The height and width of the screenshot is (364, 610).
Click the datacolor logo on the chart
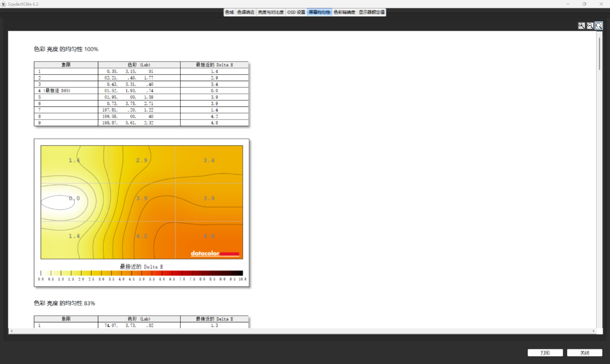coord(215,253)
